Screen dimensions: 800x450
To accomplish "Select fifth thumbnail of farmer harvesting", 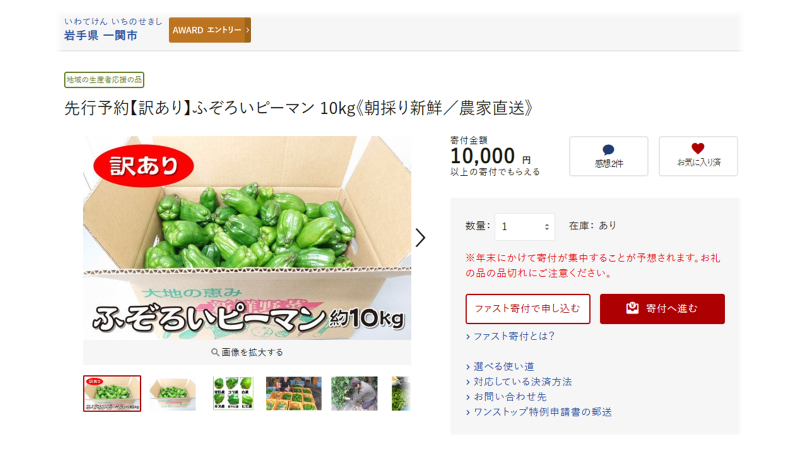I will point(355,393).
